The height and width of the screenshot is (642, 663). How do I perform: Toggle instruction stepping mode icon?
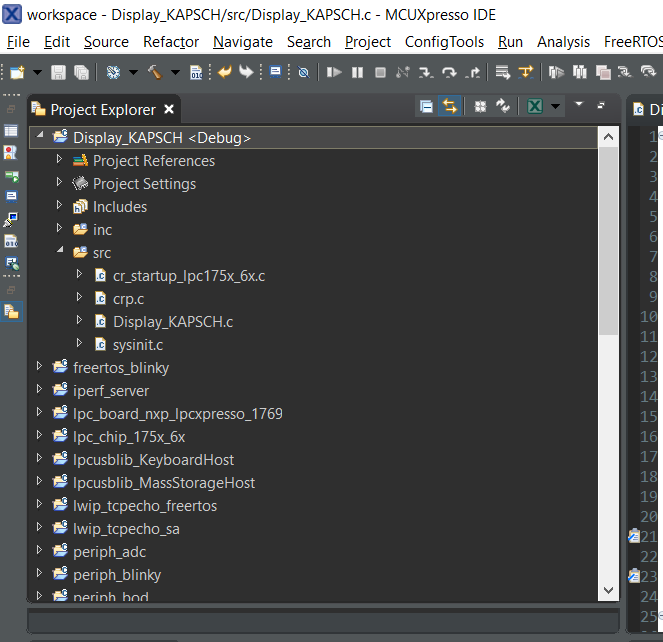[526, 72]
